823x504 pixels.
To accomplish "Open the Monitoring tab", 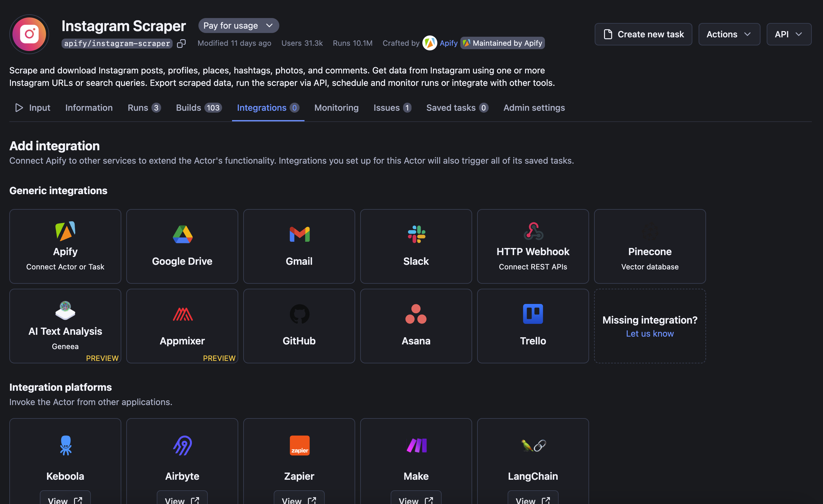I will (336, 108).
